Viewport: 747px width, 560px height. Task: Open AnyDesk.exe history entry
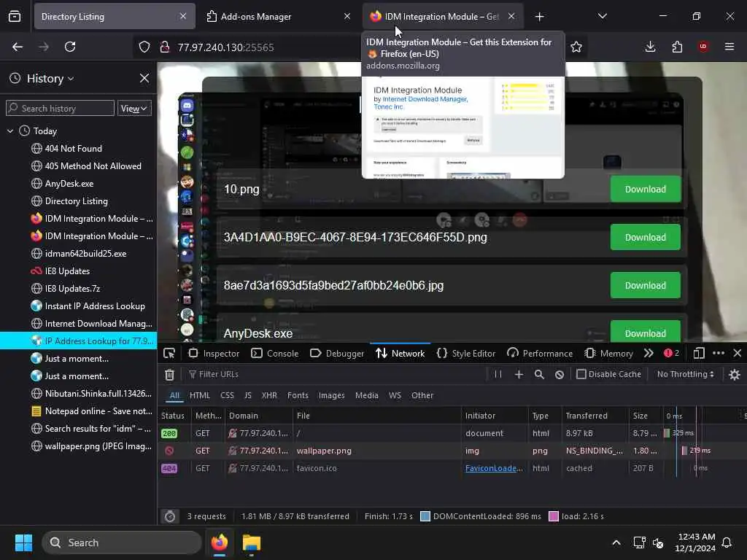[69, 183]
